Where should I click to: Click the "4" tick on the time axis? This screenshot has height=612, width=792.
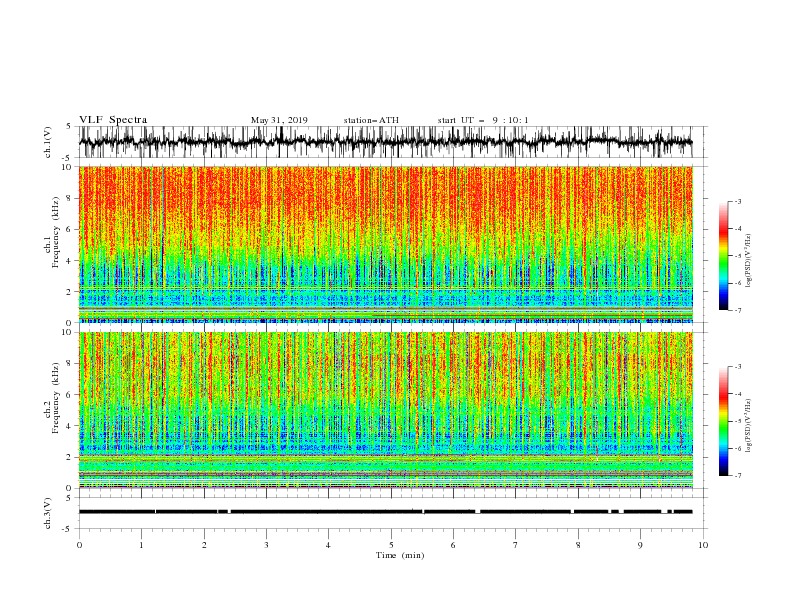click(x=328, y=545)
